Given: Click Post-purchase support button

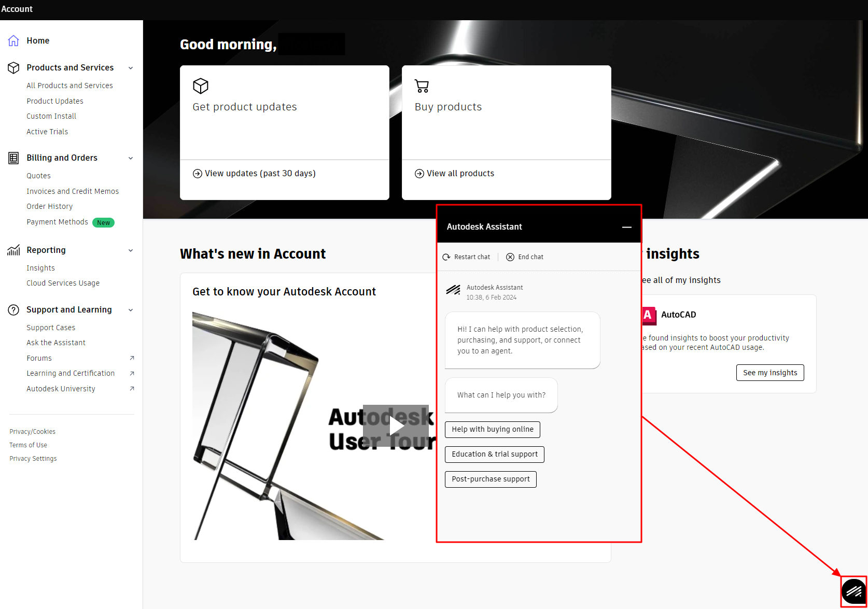Looking at the screenshot, I should (x=491, y=479).
